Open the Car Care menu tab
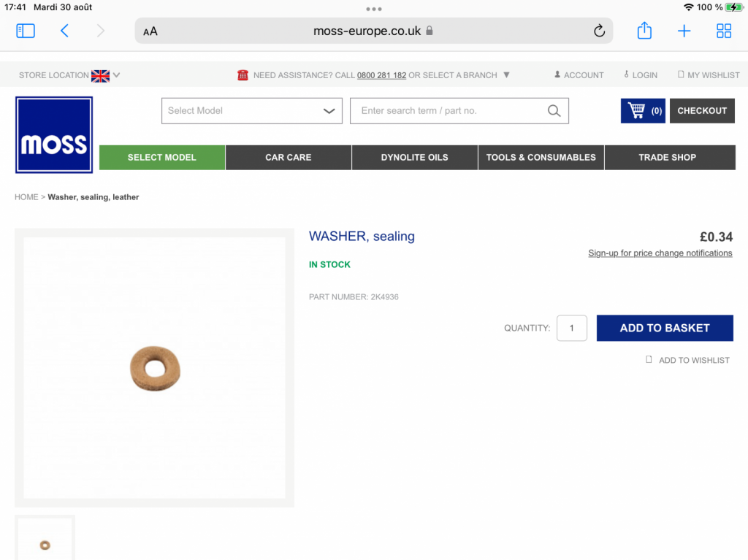 288,158
